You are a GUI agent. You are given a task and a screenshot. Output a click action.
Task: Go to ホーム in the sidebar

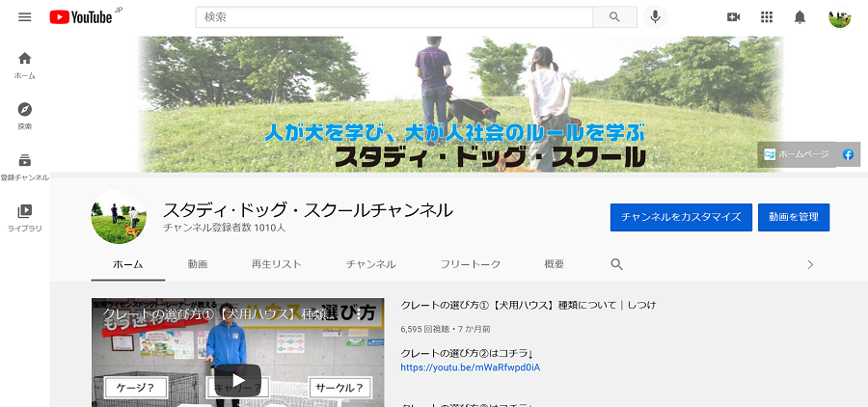[24, 66]
